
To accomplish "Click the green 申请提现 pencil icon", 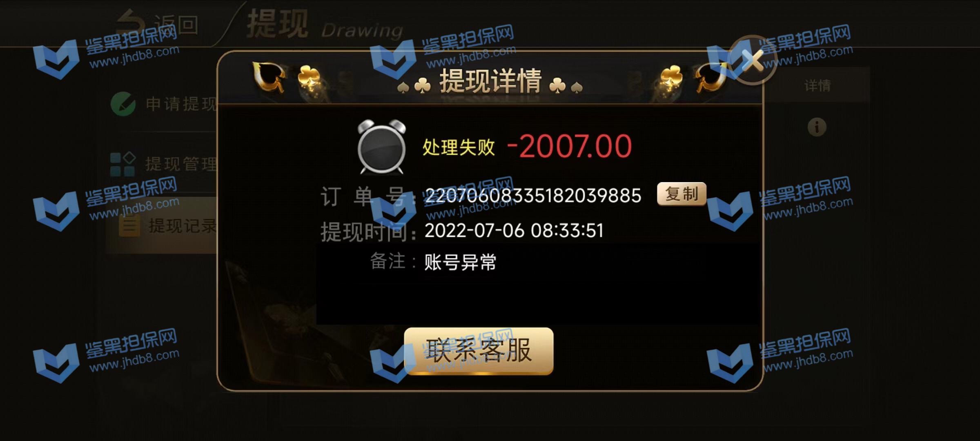I will pyautogui.click(x=123, y=104).
